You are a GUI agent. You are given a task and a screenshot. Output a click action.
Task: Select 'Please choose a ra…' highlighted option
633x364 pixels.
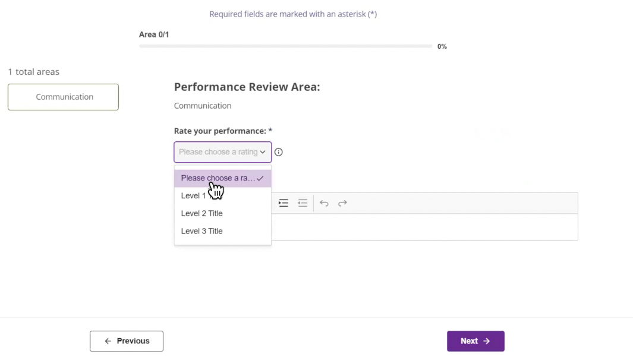click(218, 178)
